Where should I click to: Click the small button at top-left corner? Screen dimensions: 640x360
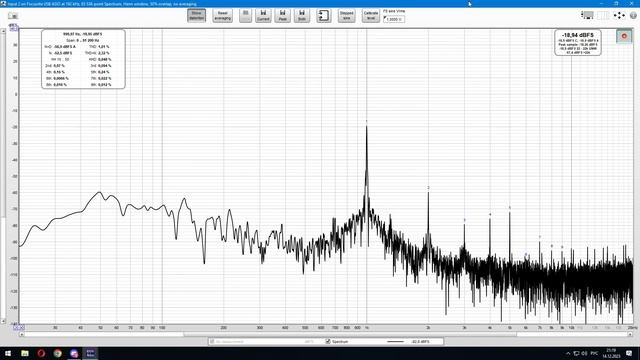point(13,16)
